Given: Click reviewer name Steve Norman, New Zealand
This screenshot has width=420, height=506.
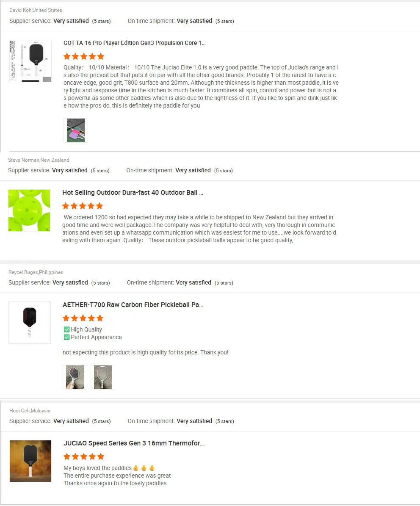Looking at the screenshot, I should [39, 160].
